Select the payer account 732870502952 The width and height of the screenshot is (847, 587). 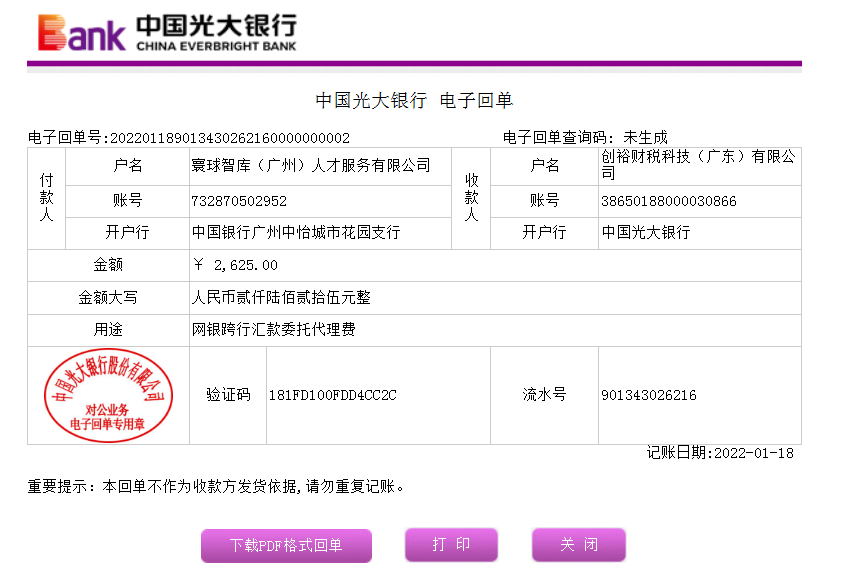coord(239,201)
